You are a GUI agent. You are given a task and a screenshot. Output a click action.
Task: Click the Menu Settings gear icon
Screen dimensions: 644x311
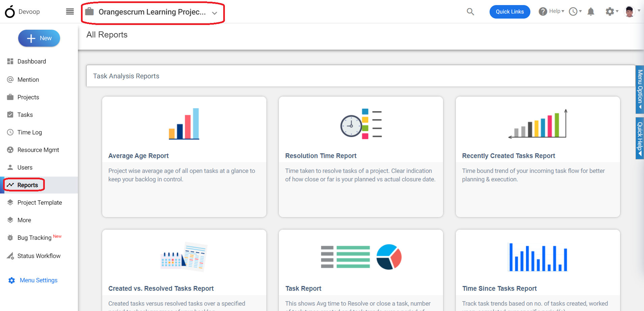(11, 280)
